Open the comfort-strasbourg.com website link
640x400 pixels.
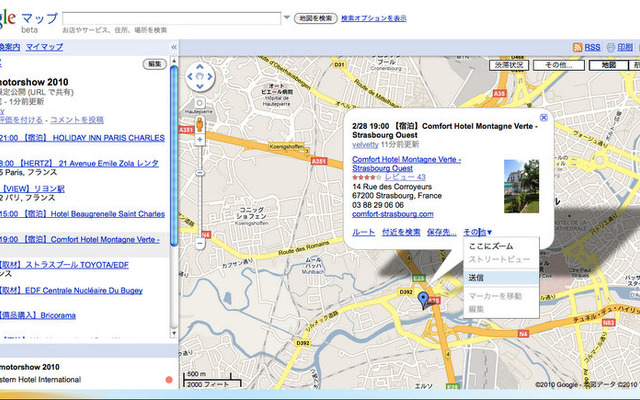click(393, 214)
